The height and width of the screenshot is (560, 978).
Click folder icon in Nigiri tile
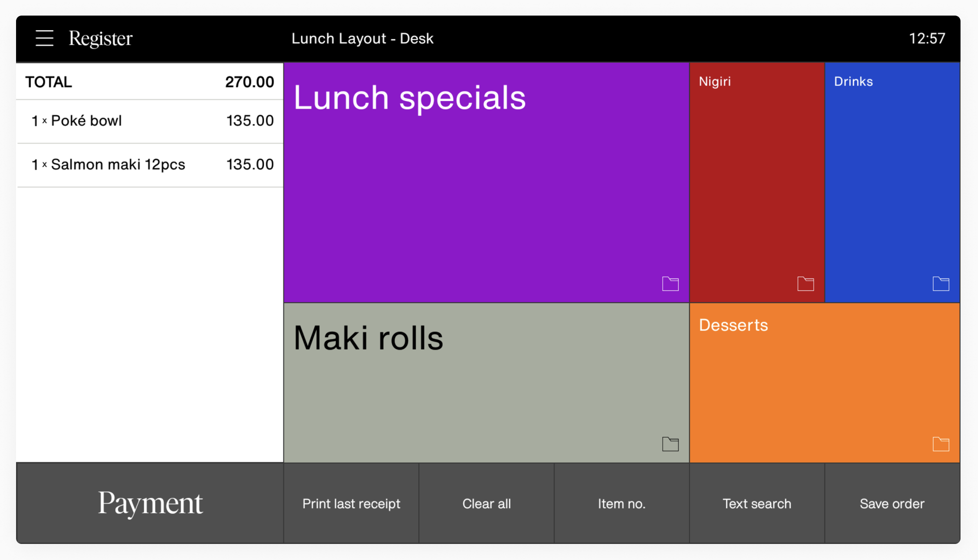(805, 284)
